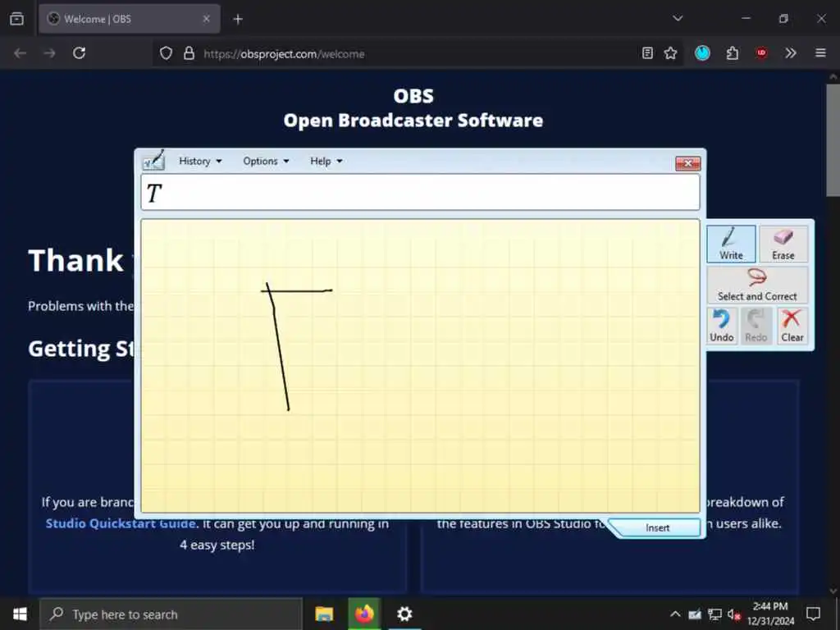Open the muted volume tray icon
Viewport: 840px width, 630px height.
(x=733, y=614)
